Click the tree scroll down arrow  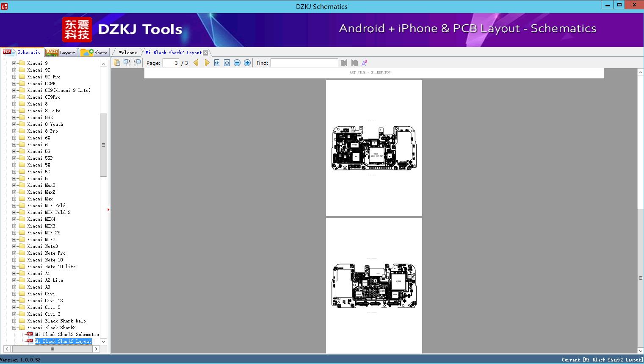pos(103,342)
